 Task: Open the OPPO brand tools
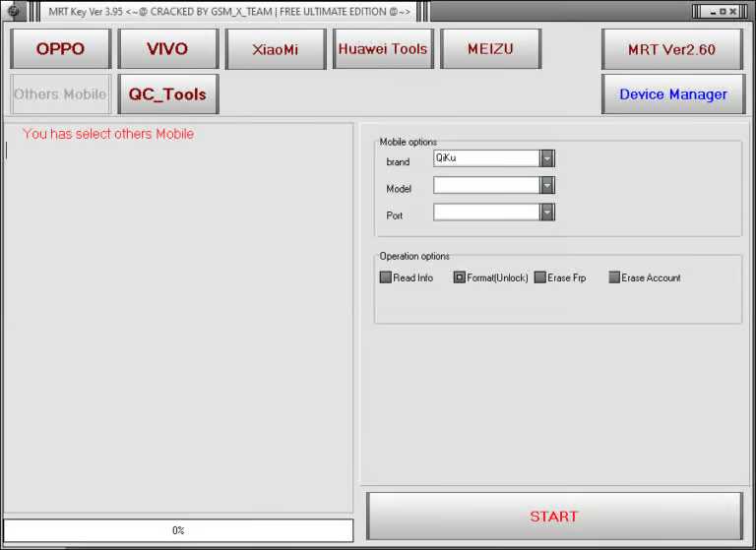pos(60,49)
